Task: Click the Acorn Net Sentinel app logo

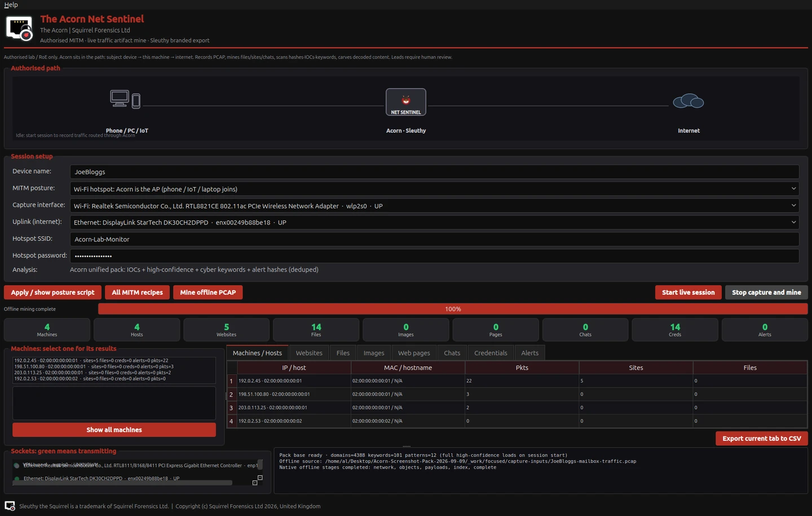Action: tap(19, 28)
